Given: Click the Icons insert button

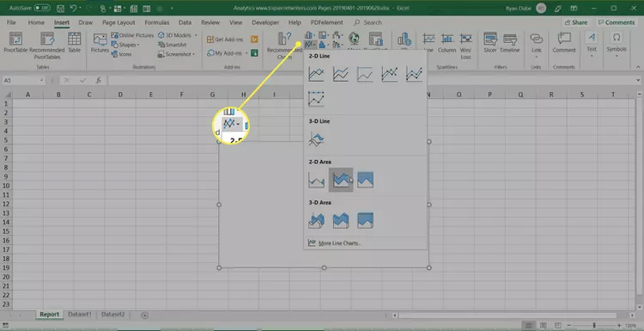Looking at the screenshot, I should coord(122,54).
